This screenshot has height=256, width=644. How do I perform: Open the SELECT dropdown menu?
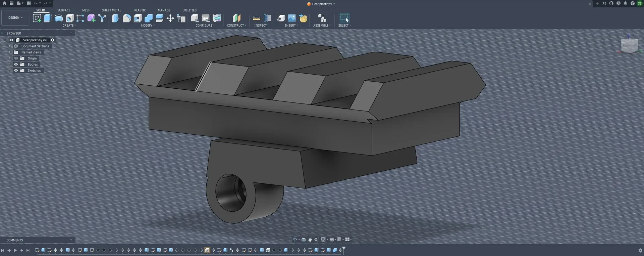pyautogui.click(x=344, y=26)
